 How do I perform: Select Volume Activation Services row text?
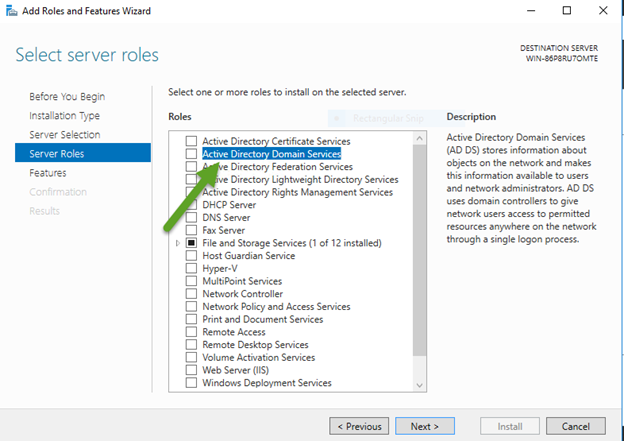(x=259, y=357)
